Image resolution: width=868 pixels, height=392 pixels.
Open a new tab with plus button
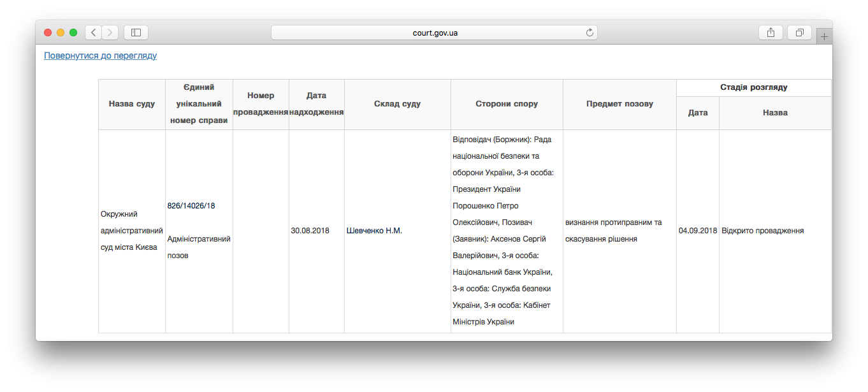click(824, 37)
